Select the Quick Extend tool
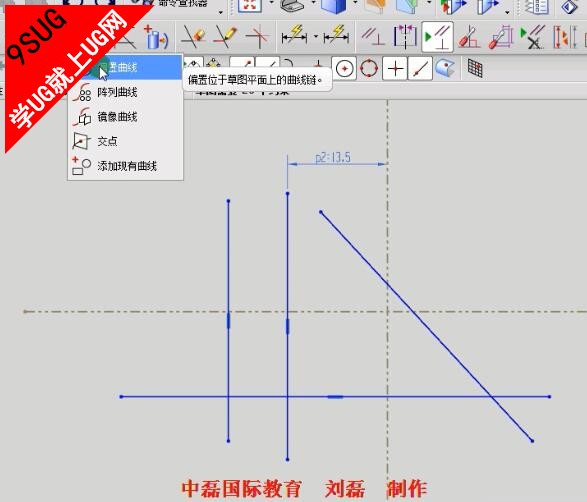Viewport: 587px width, 502px height. pos(225,37)
